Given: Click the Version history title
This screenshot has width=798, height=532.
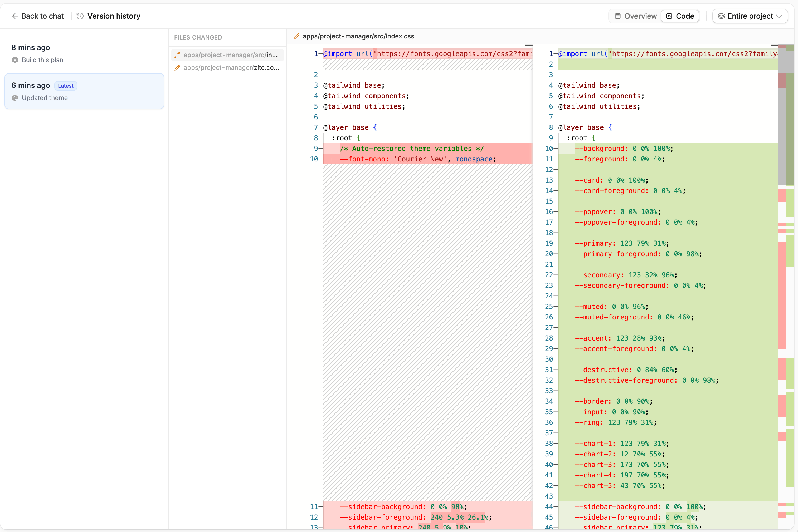Looking at the screenshot, I should click(x=114, y=16).
